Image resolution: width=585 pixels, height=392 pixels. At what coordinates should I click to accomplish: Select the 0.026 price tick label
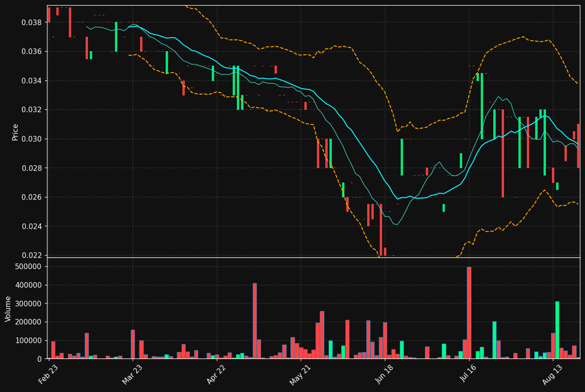32,197
